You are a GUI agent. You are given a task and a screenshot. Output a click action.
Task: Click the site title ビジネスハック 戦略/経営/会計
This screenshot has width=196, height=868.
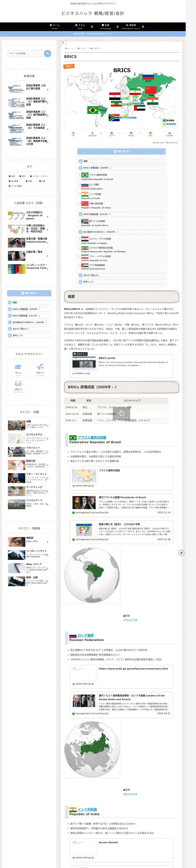tap(93, 13)
